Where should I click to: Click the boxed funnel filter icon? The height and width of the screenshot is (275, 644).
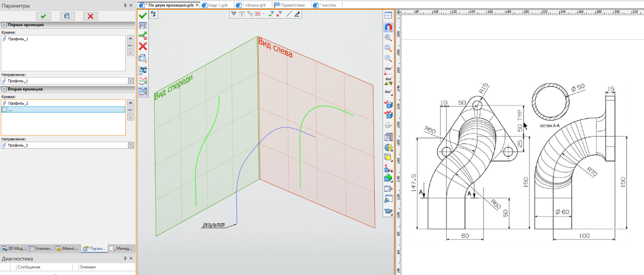click(x=241, y=14)
